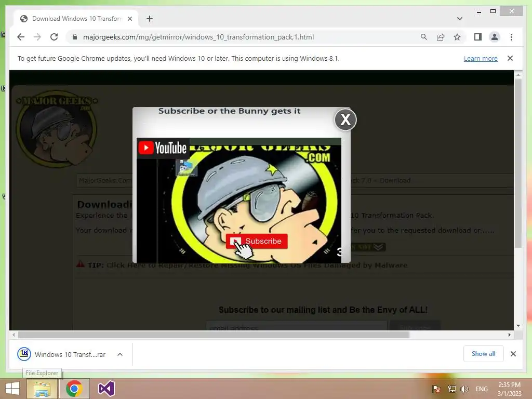Image resolution: width=532 pixels, height=399 pixels.
Task: Share this page via share icon
Action: click(441, 37)
